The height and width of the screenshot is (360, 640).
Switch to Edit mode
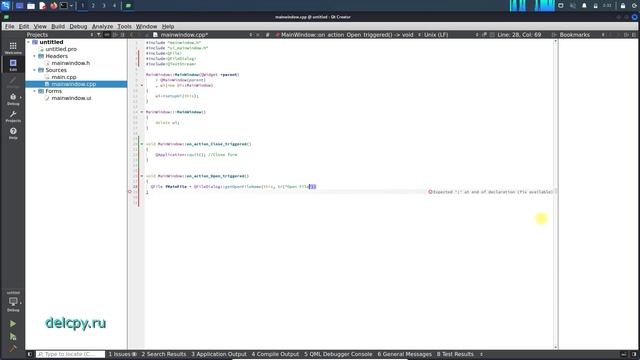click(13, 65)
